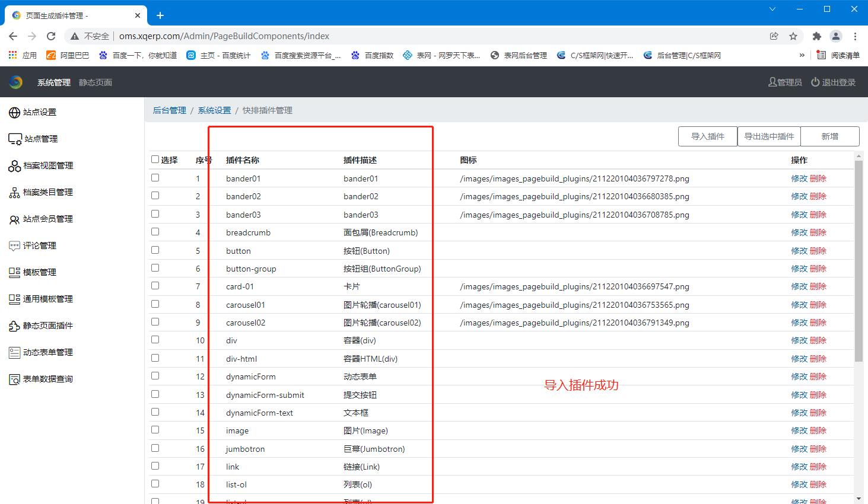Click the 导入插件 button
The image size is (868, 504).
(707, 136)
